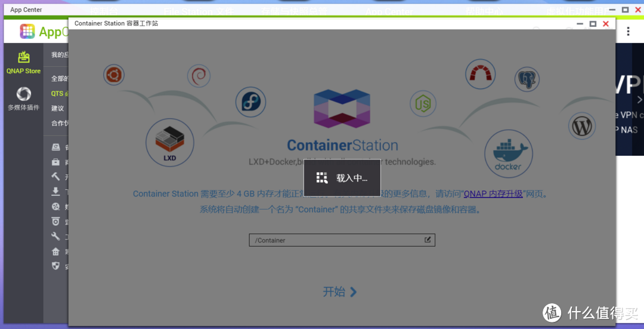This screenshot has width=644, height=329.
Task: Click the loading spinner icon beside 载入中
Action: pos(322,178)
